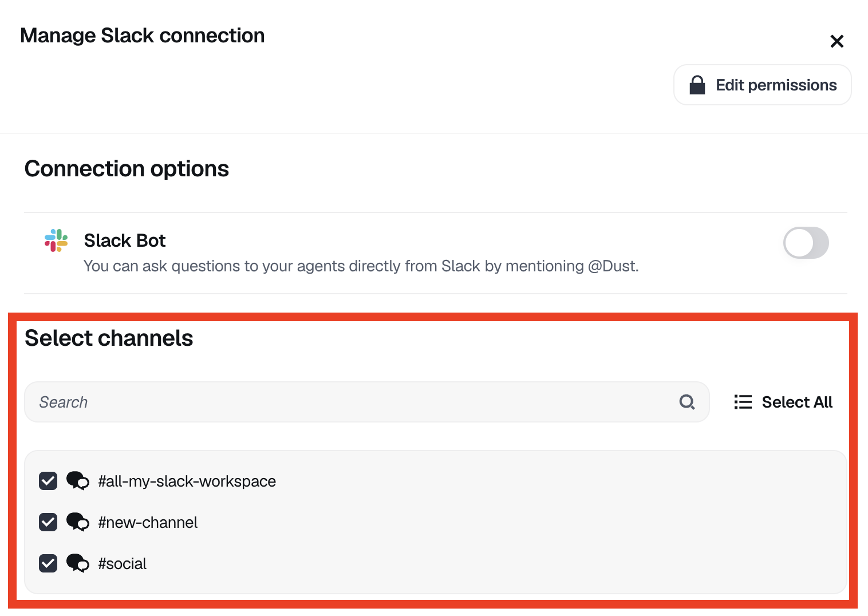Click the chat bubble icon for #new-channel
868x616 pixels.
pyautogui.click(x=77, y=522)
